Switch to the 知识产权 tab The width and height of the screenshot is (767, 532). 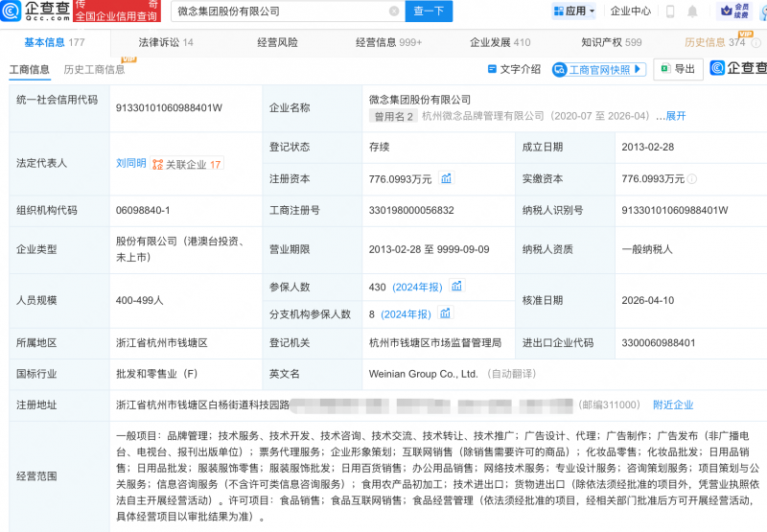pyautogui.click(x=611, y=43)
